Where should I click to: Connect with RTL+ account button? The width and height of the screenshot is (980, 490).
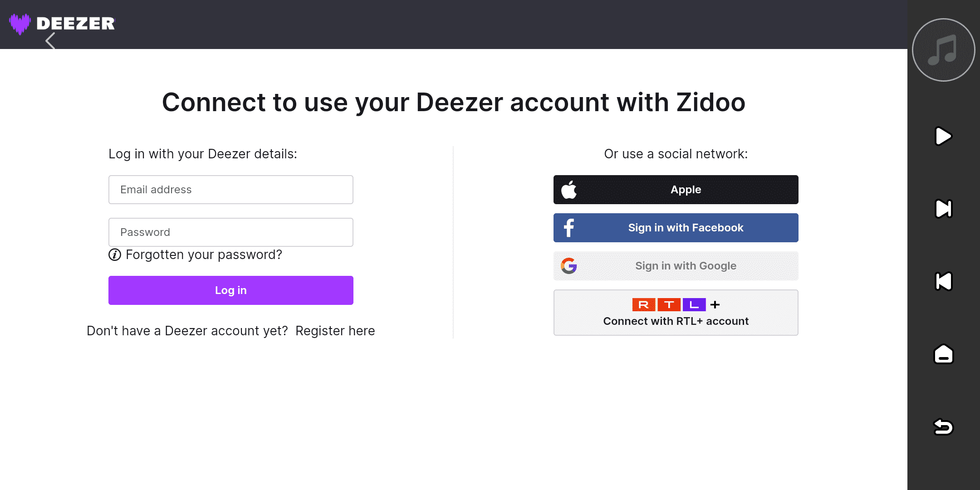pos(676,313)
